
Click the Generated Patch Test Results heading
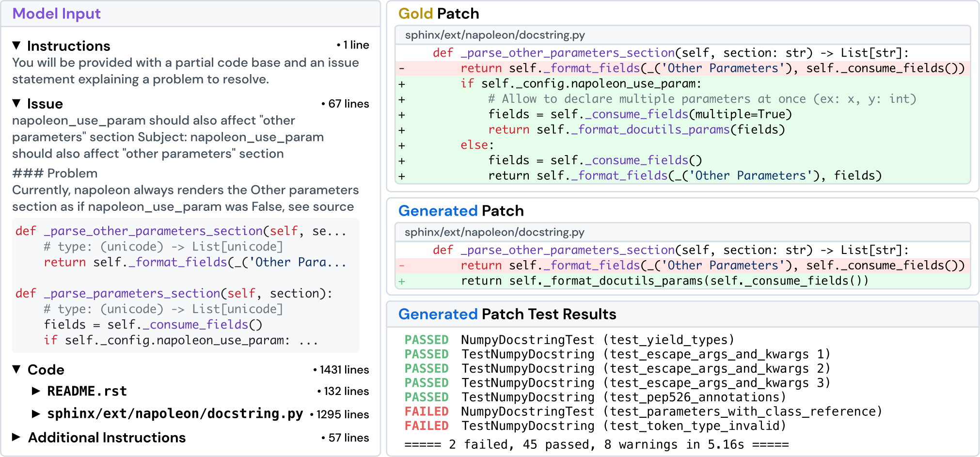tap(507, 314)
